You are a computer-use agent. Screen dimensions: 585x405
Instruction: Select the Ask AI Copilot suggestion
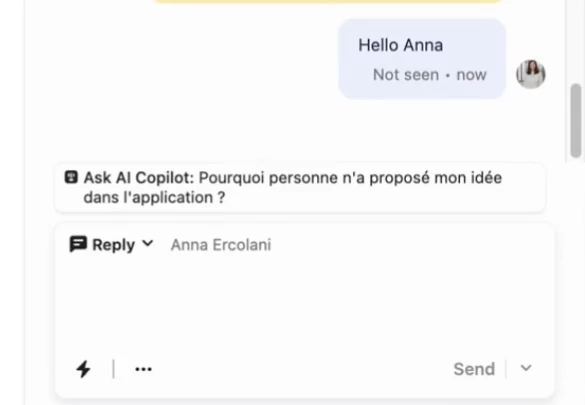[x=300, y=188]
